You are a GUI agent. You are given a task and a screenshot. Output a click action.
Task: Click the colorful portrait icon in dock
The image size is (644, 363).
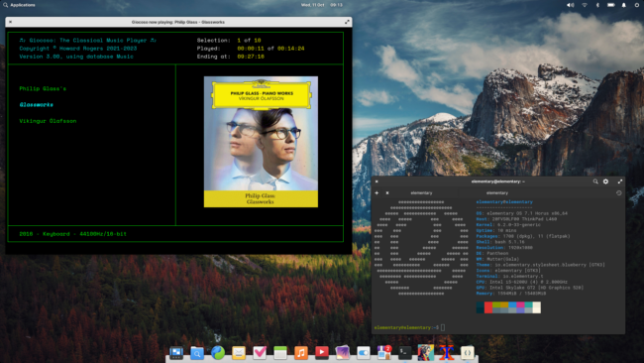[x=425, y=353]
